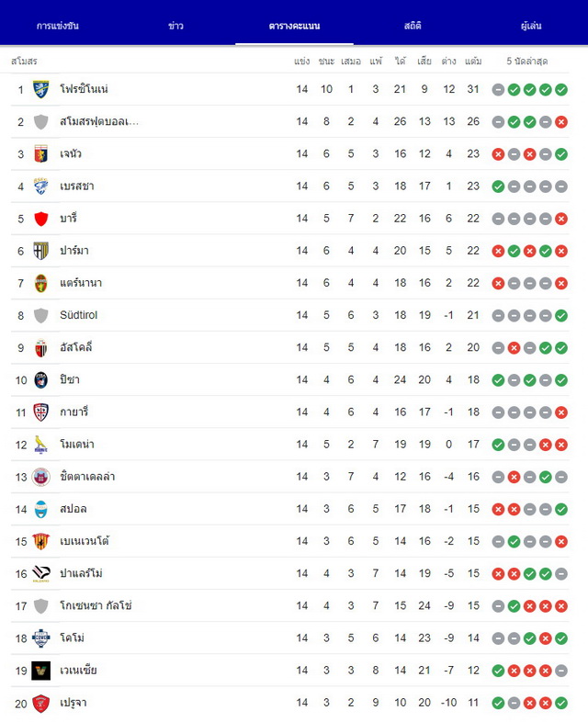Click the ปิซา club badge

coord(41,380)
